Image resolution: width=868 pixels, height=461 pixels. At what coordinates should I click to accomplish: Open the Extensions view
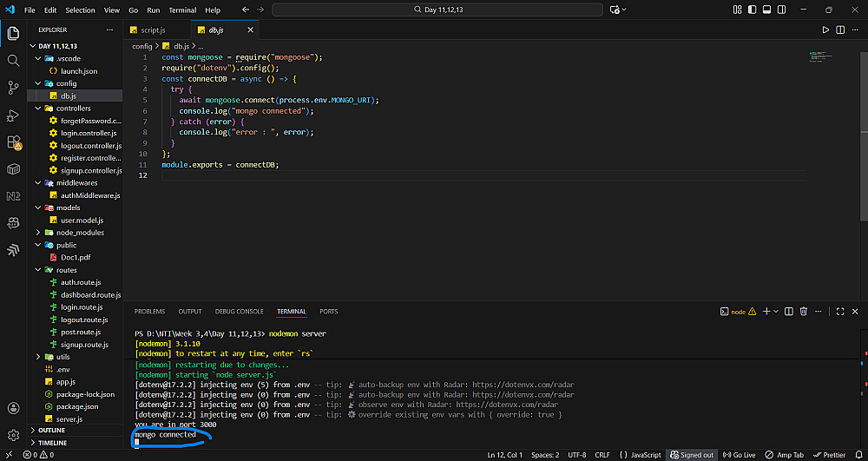click(13, 142)
